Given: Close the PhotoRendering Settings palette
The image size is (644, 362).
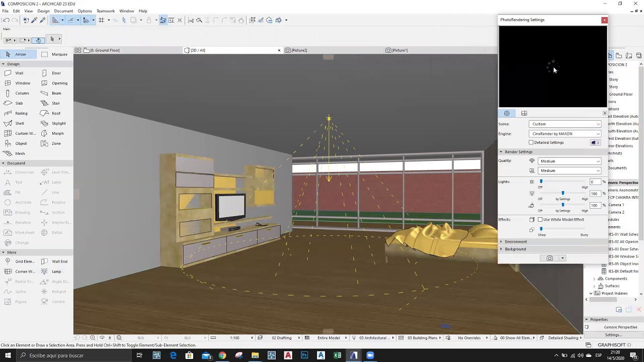Looking at the screenshot, I should click(604, 20).
